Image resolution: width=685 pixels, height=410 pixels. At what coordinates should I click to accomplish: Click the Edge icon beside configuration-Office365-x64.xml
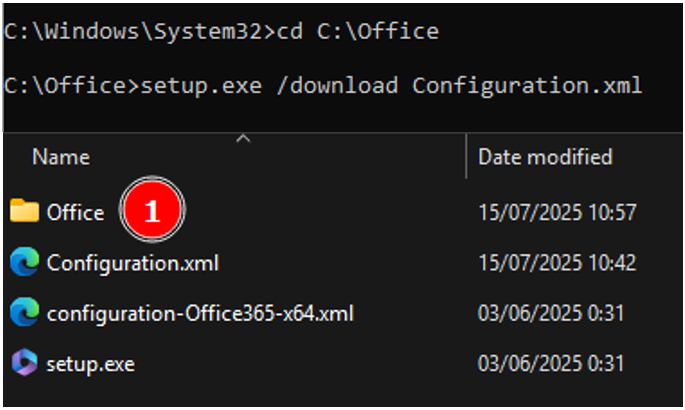click(x=25, y=312)
